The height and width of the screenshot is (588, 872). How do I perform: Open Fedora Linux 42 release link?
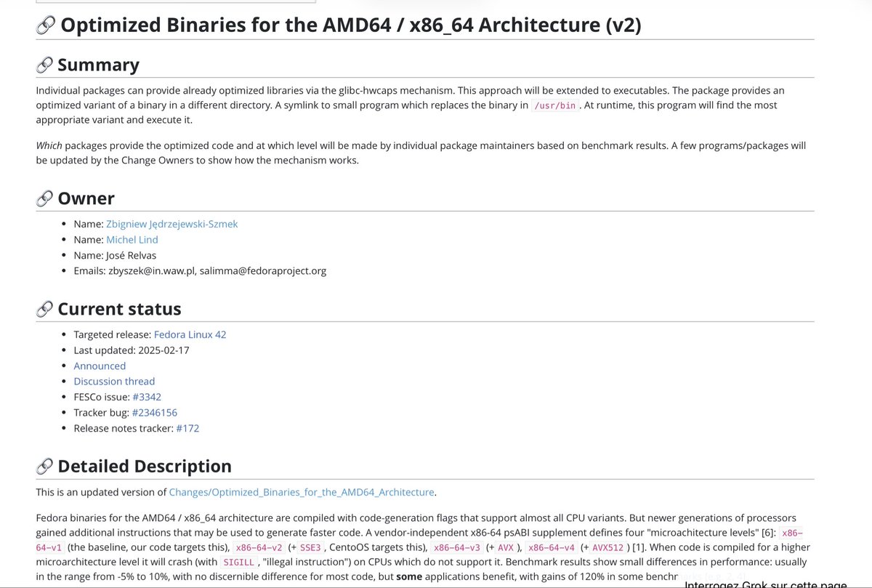[x=190, y=334]
